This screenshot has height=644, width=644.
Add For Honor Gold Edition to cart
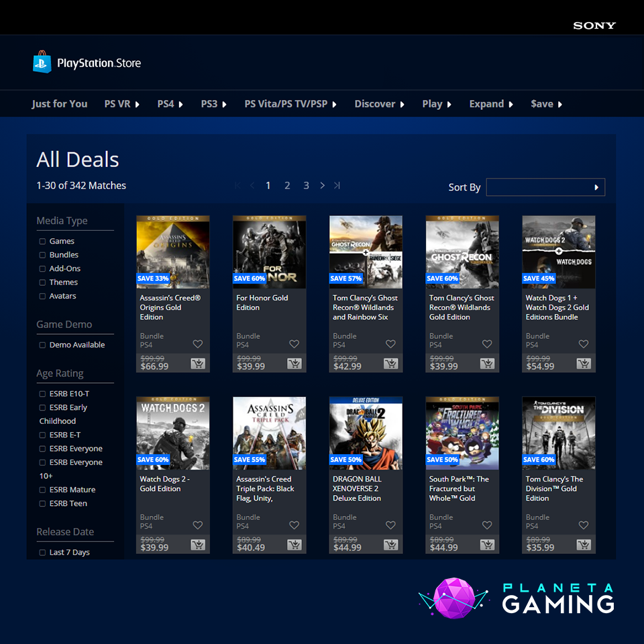point(294,364)
